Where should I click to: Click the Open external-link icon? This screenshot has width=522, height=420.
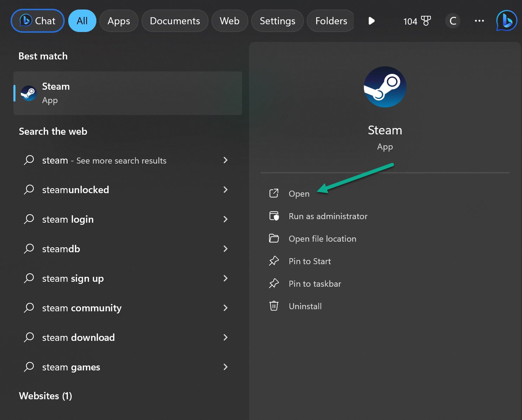tap(274, 193)
